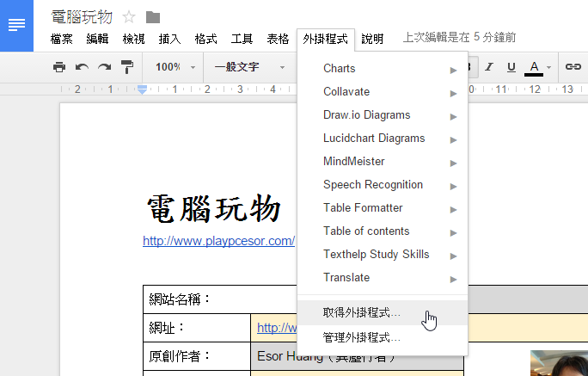
Task: Expand the Texthelp Study Skills submenu
Action: (383, 255)
